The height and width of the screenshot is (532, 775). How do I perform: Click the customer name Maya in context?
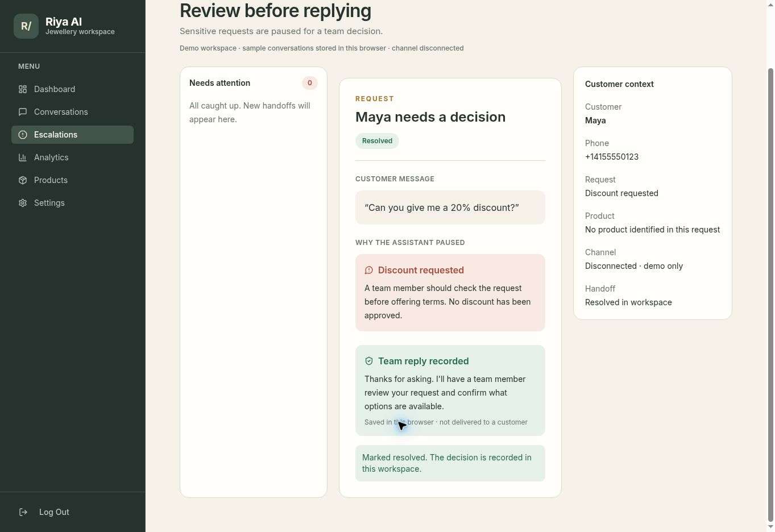[x=595, y=120]
